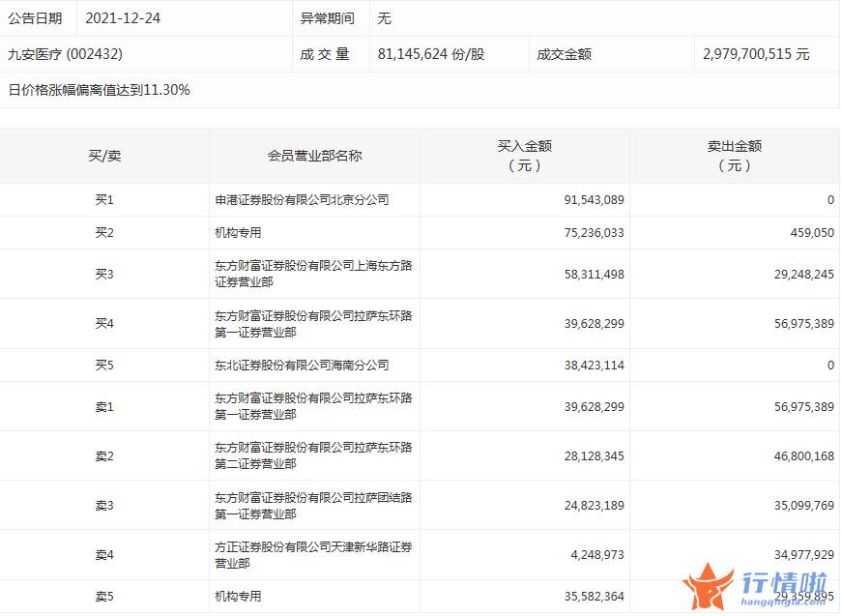
Task: Select 方正证券天津新华路证券营业部 entry
Action: [313, 555]
